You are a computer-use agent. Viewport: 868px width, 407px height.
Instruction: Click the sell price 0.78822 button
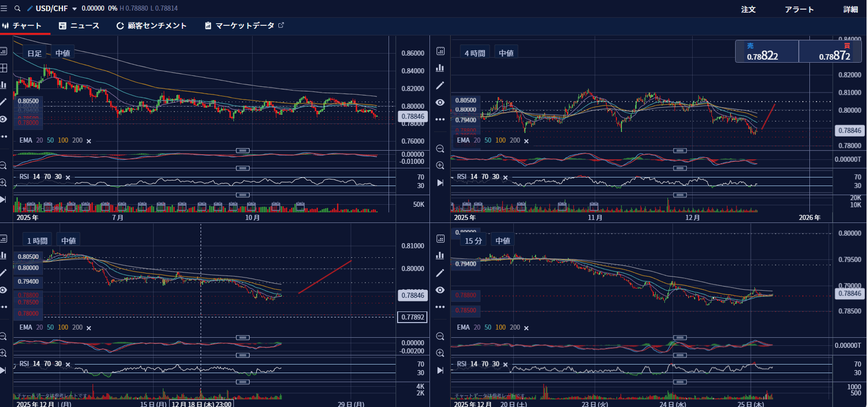pos(767,52)
